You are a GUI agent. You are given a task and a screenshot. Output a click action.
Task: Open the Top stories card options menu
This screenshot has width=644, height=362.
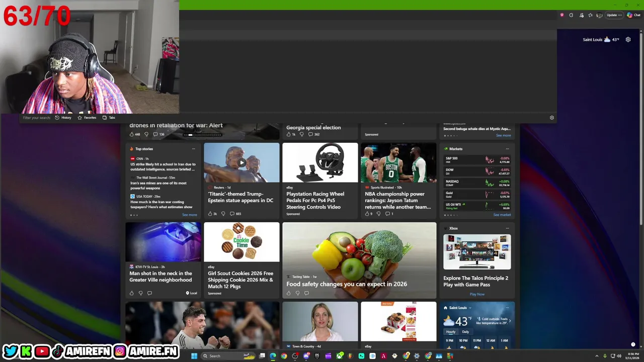point(193,149)
